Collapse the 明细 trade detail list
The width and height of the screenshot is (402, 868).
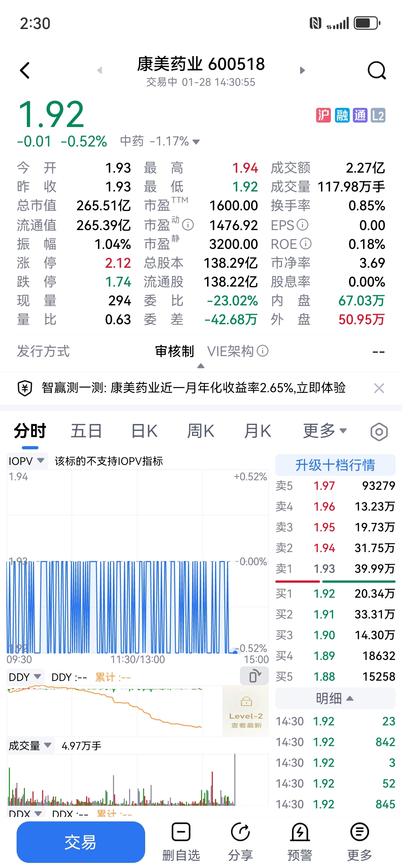pos(335,698)
